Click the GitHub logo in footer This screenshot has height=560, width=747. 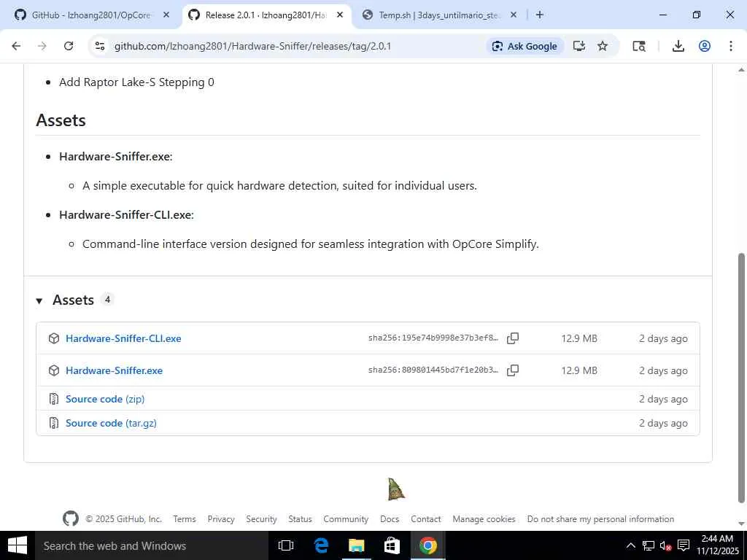(x=71, y=518)
